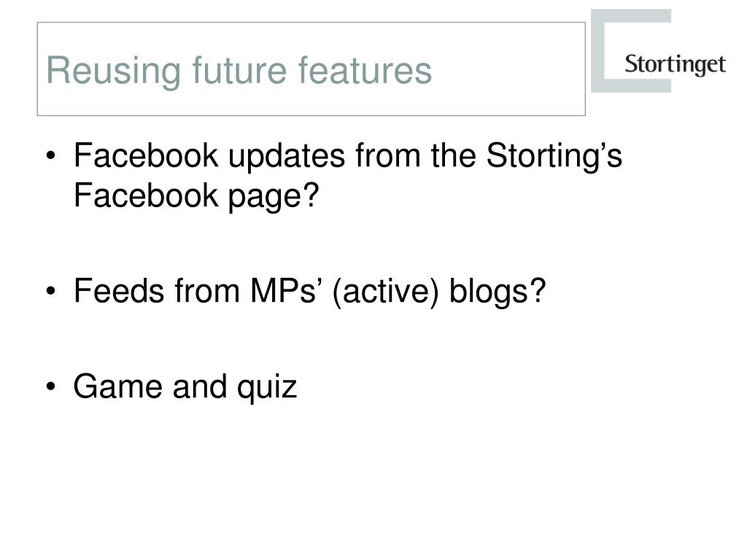The width and height of the screenshot is (747, 560).
Task: Select the slide title 'Reusing future features'
Action: click(239, 71)
